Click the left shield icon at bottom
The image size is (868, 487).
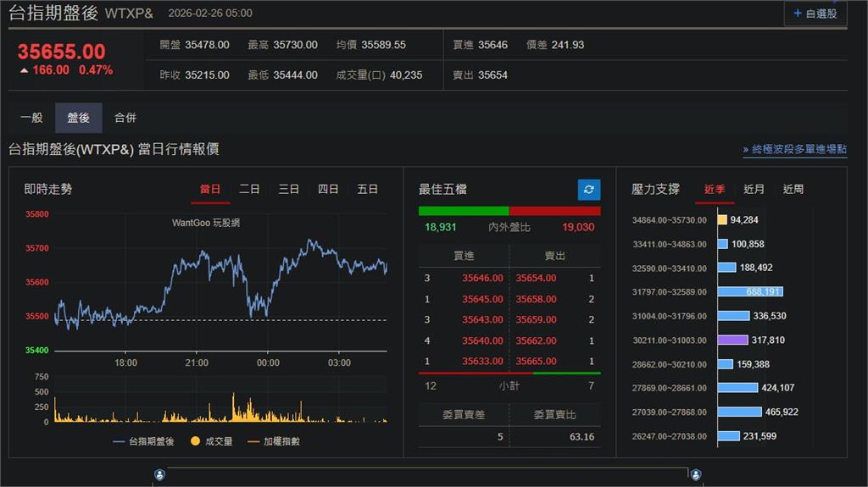pos(160,475)
